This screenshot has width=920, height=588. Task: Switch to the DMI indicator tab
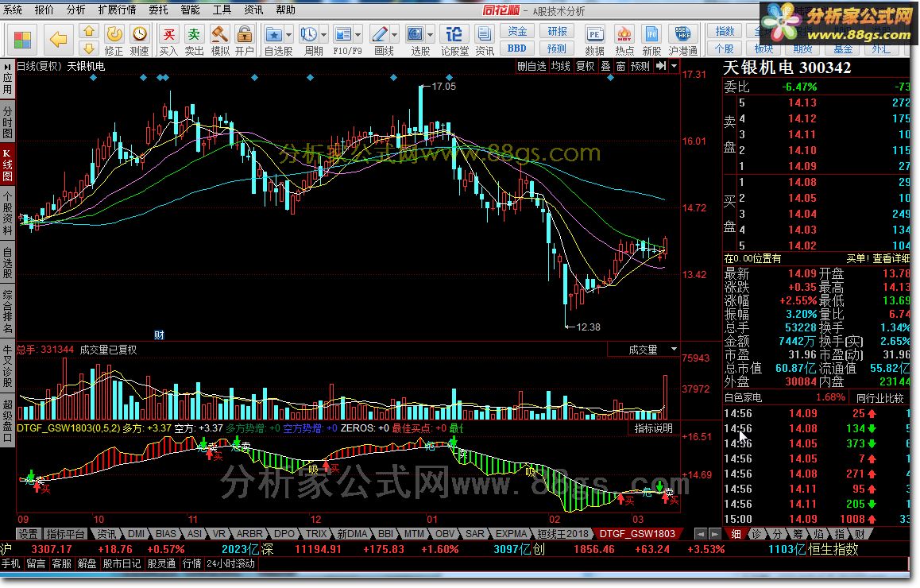pyautogui.click(x=136, y=534)
